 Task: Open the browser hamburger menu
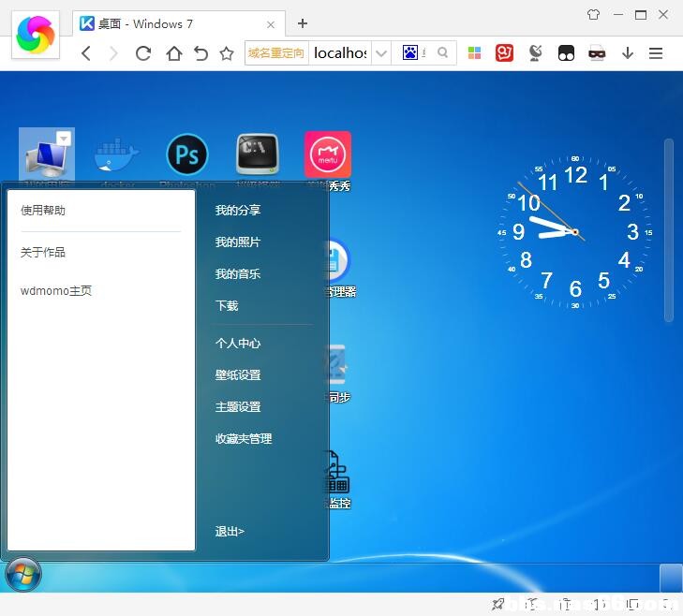pyautogui.click(x=656, y=53)
